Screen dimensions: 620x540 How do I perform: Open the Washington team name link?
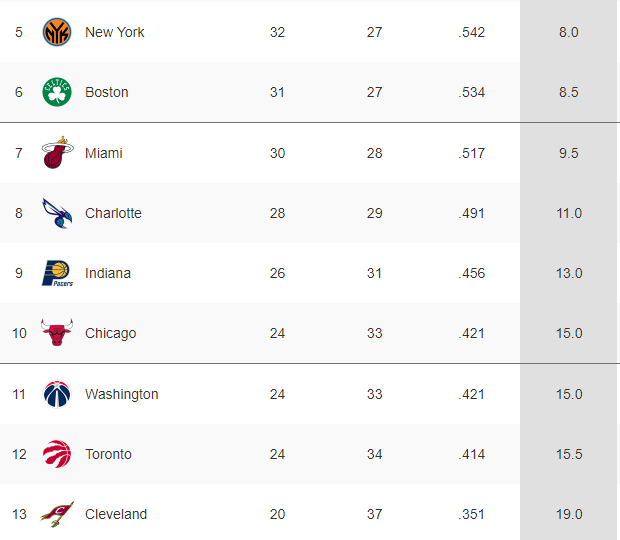click(122, 394)
